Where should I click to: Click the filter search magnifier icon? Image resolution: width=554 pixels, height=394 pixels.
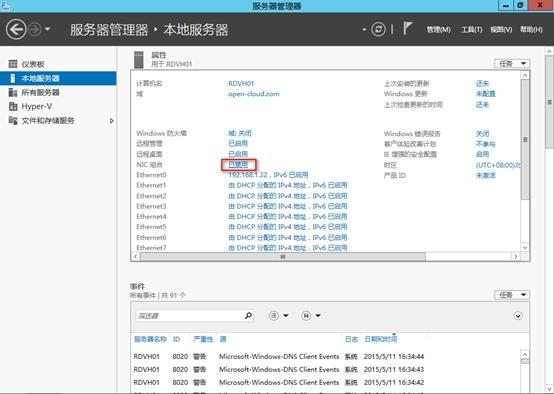248,315
